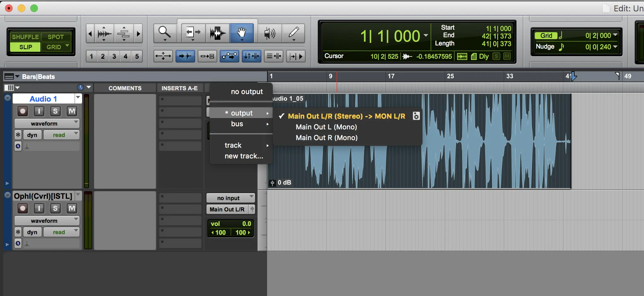This screenshot has width=644, height=296.
Task: Open Audio 1 automation mode read selector
Action: click(61, 135)
